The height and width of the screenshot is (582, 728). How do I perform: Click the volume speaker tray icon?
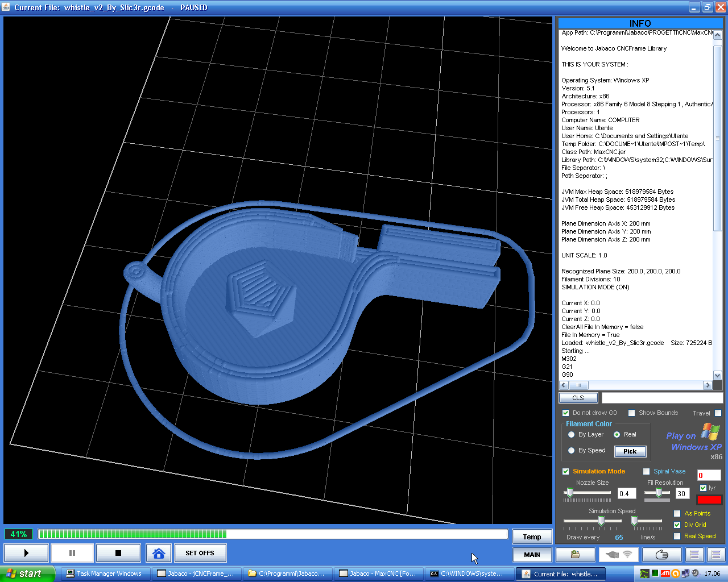(x=694, y=573)
